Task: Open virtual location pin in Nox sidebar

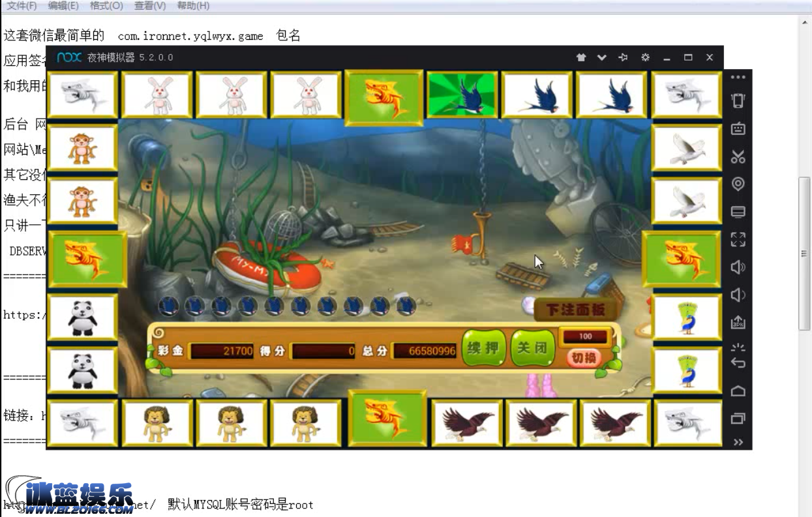Action: [738, 184]
